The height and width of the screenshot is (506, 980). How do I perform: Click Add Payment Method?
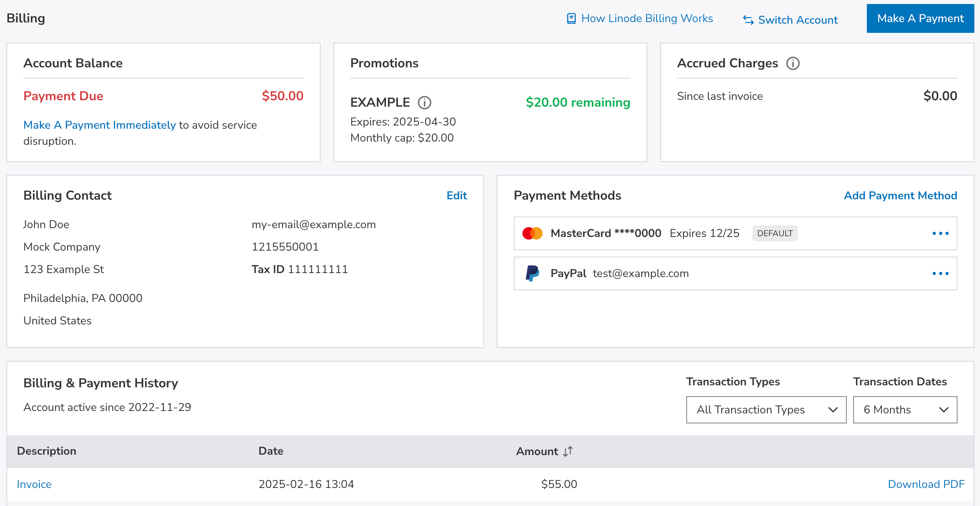[900, 196]
